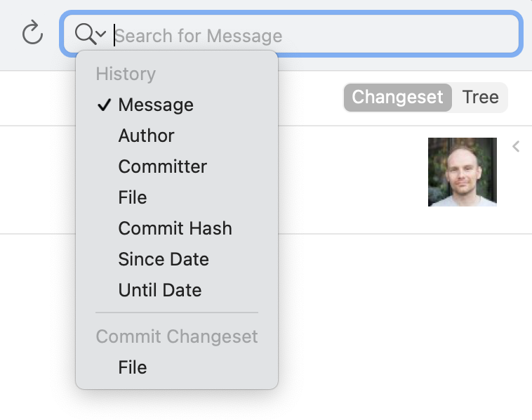Select Commit Hash search option
532x420 pixels.
pos(175,228)
